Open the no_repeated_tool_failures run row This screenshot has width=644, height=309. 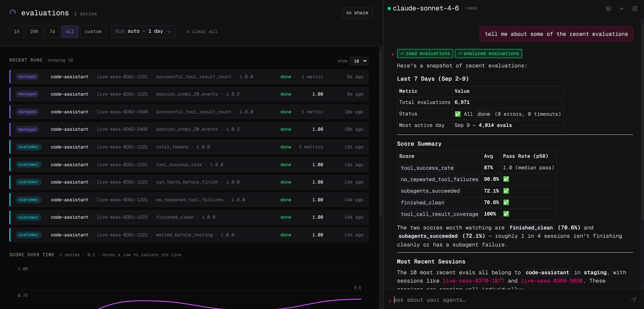point(189,200)
